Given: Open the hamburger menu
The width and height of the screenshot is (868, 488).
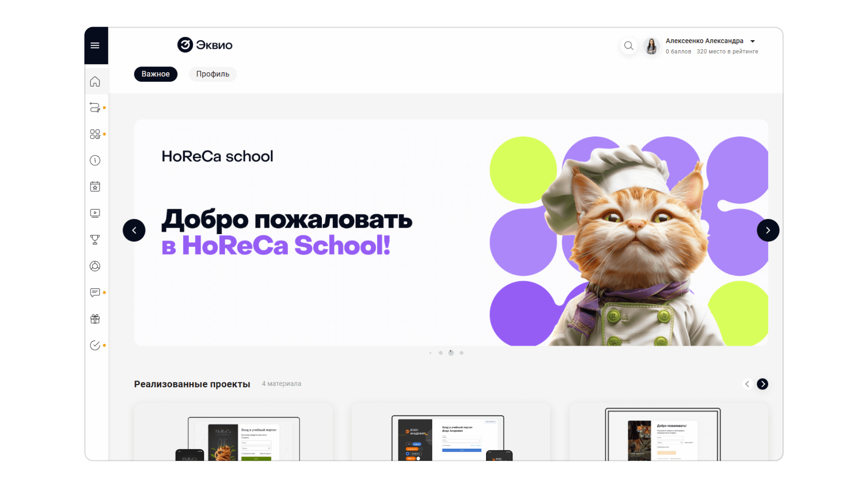Looking at the screenshot, I should (x=95, y=46).
